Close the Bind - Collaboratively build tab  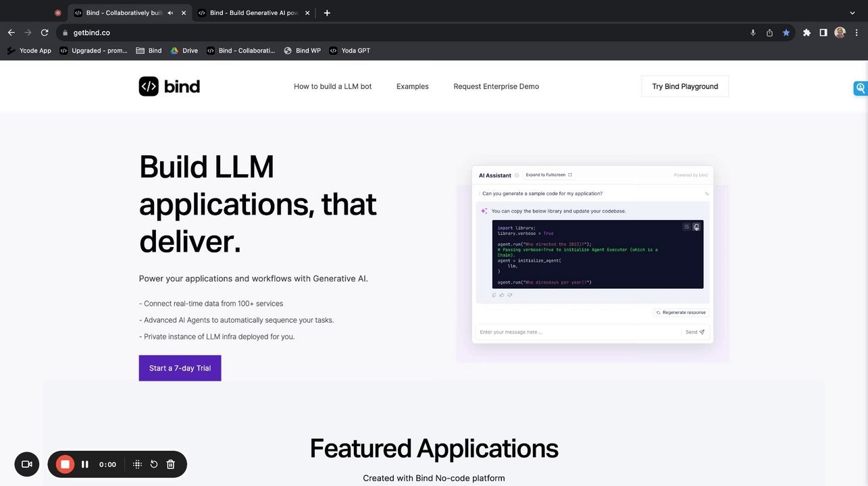click(x=184, y=13)
